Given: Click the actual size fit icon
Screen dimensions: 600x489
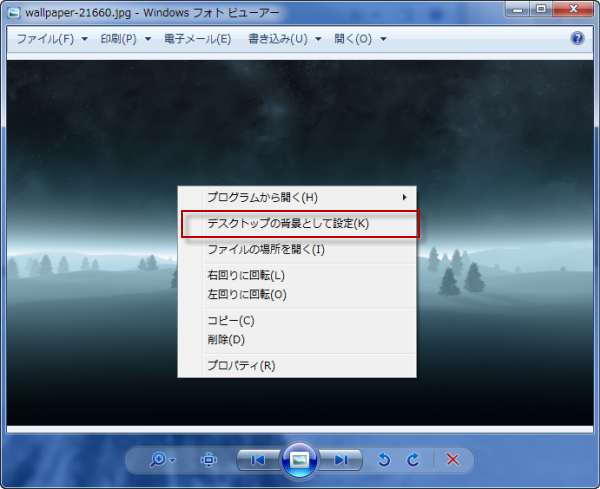Looking at the screenshot, I should (209, 459).
